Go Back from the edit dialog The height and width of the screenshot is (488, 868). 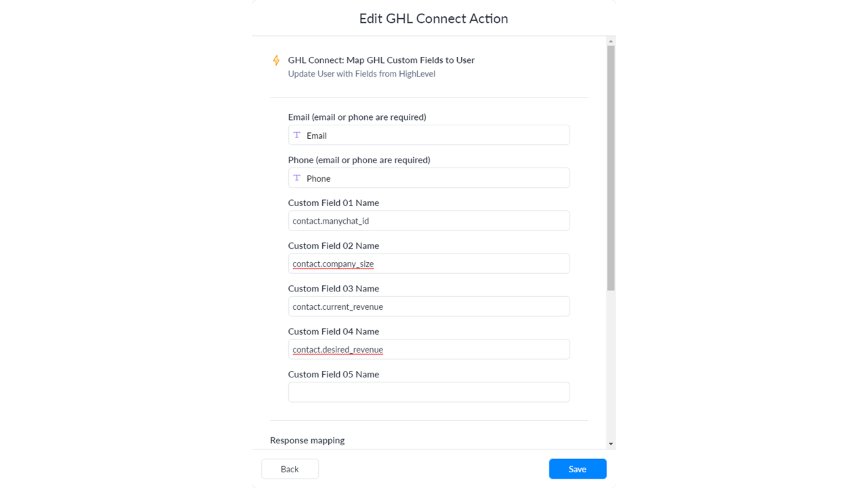[290, 468]
